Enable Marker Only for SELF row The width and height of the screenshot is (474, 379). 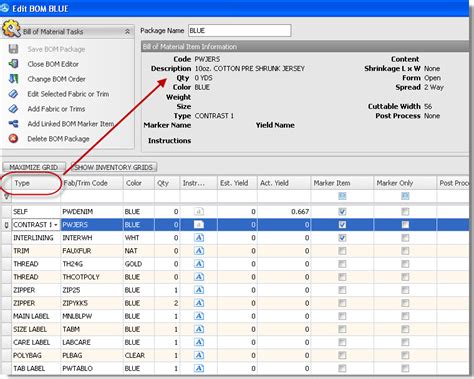coord(405,212)
